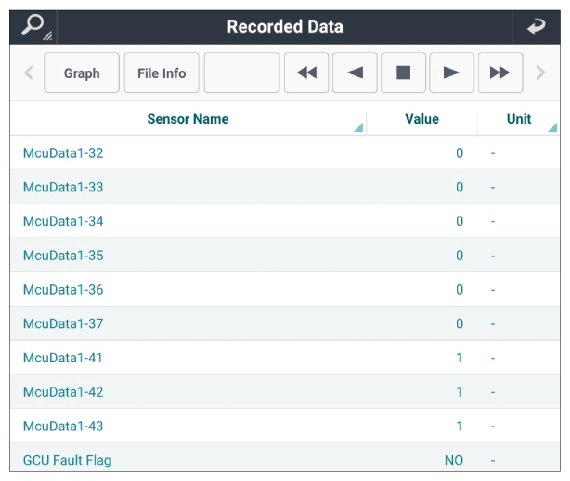Click the Value column header
Viewport: 570px width, 481px height.
pyautogui.click(x=422, y=119)
